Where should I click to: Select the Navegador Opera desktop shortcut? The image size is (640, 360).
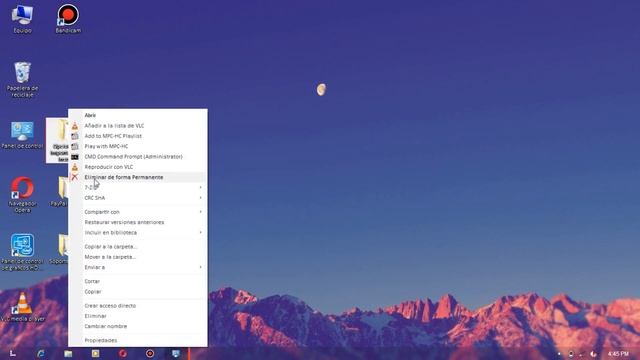tap(22, 194)
